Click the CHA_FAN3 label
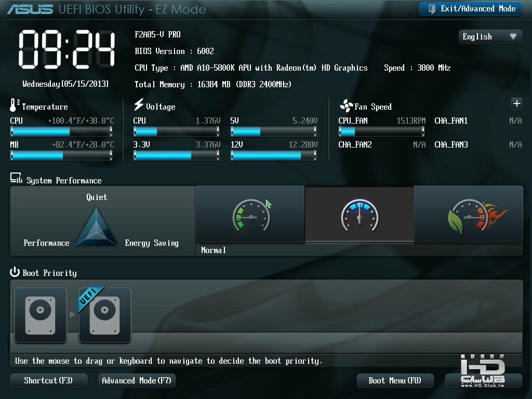 point(451,145)
